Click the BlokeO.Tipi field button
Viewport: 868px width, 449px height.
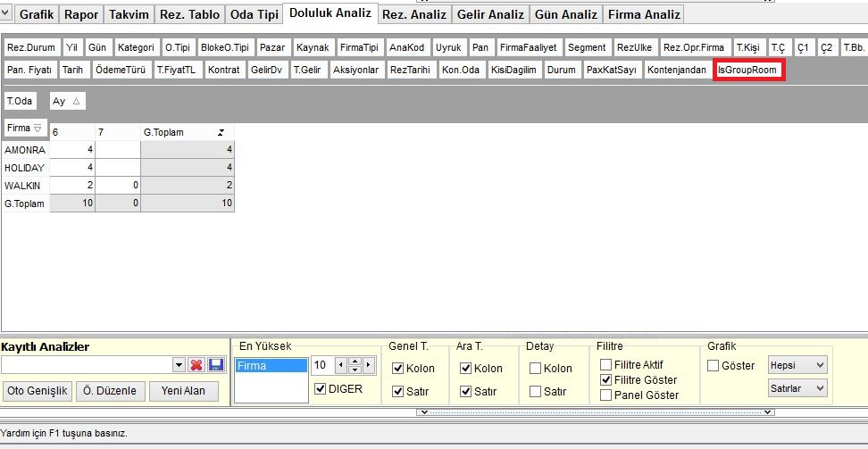[x=225, y=47]
